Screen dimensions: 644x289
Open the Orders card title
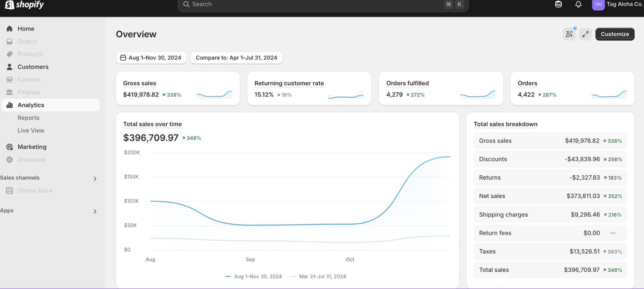point(527,83)
